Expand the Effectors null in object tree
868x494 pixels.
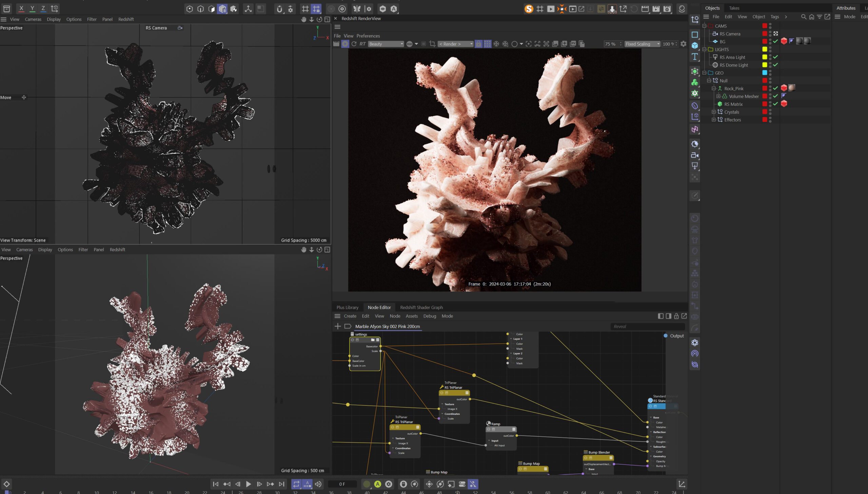click(713, 119)
